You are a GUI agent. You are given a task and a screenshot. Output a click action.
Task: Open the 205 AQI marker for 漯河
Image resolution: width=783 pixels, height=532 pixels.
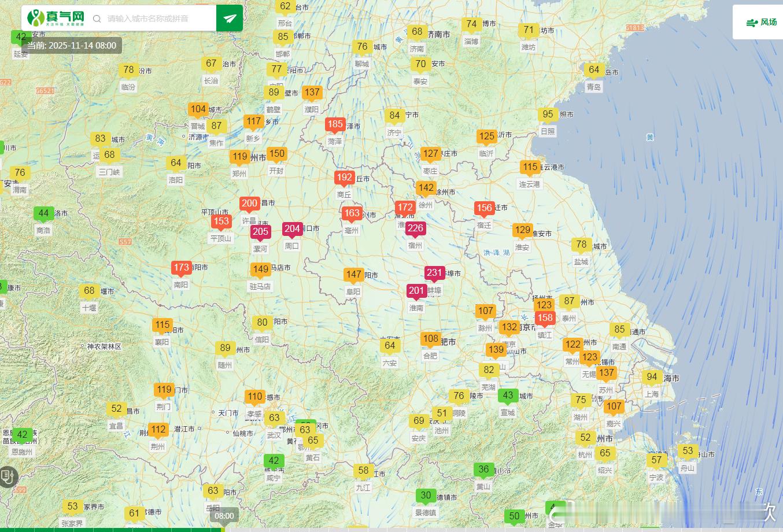[260, 232]
